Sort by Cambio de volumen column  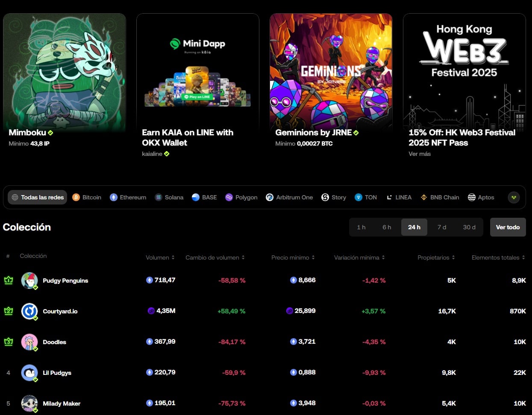pos(215,257)
